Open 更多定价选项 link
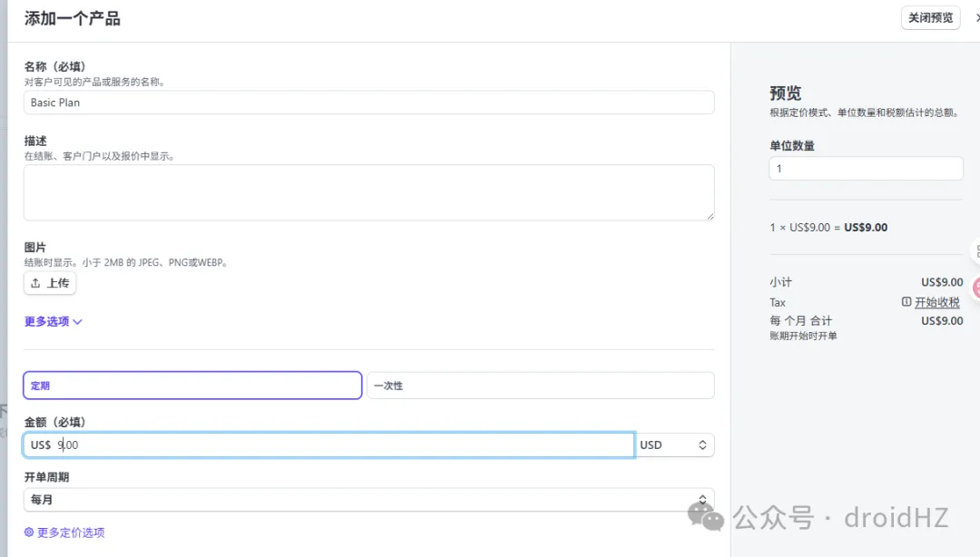980x557 pixels. 71,533
